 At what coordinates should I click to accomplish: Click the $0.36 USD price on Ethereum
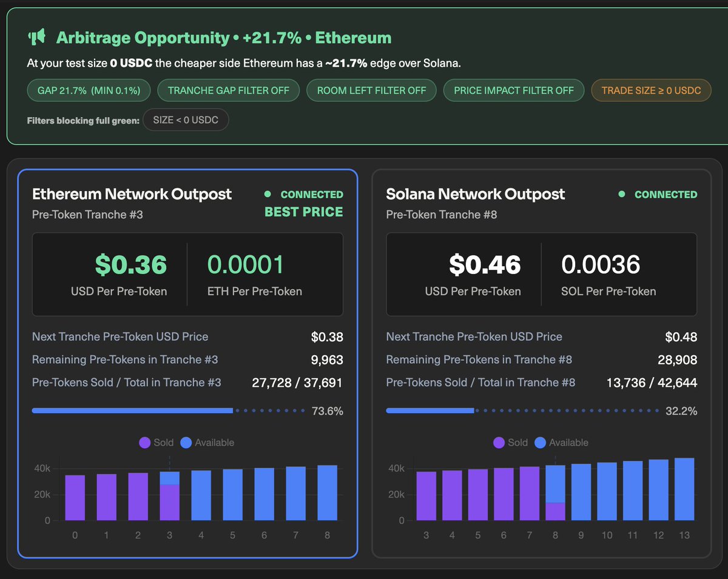coord(130,265)
